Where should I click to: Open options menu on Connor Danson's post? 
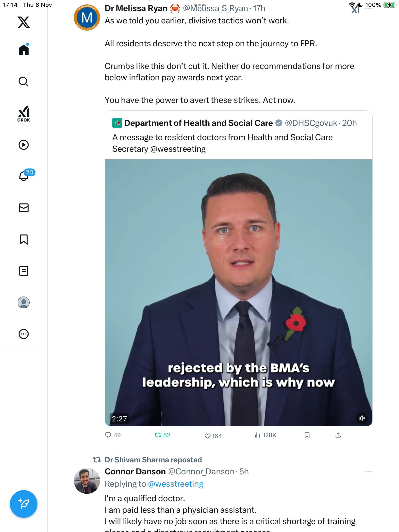coord(368,472)
